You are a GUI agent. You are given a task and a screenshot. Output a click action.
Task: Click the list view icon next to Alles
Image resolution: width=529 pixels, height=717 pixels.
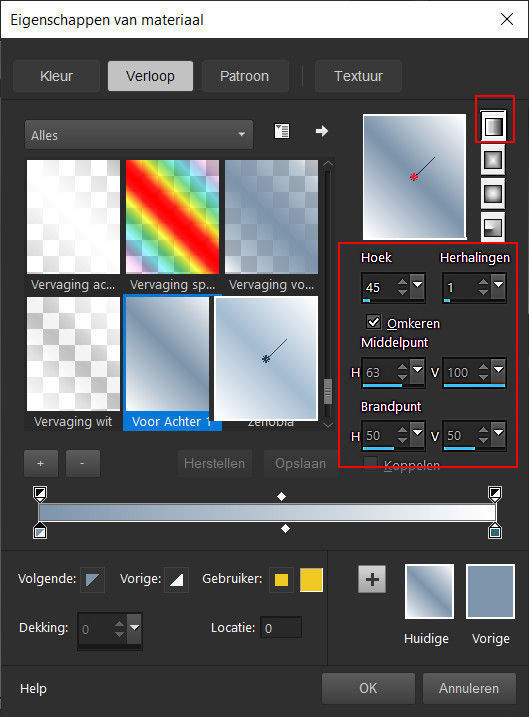[x=282, y=132]
